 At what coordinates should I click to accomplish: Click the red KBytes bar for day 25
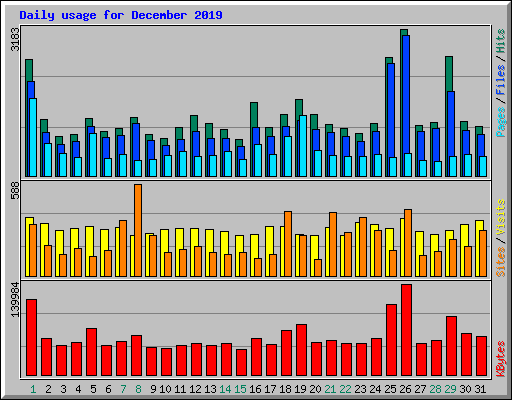[391, 340]
